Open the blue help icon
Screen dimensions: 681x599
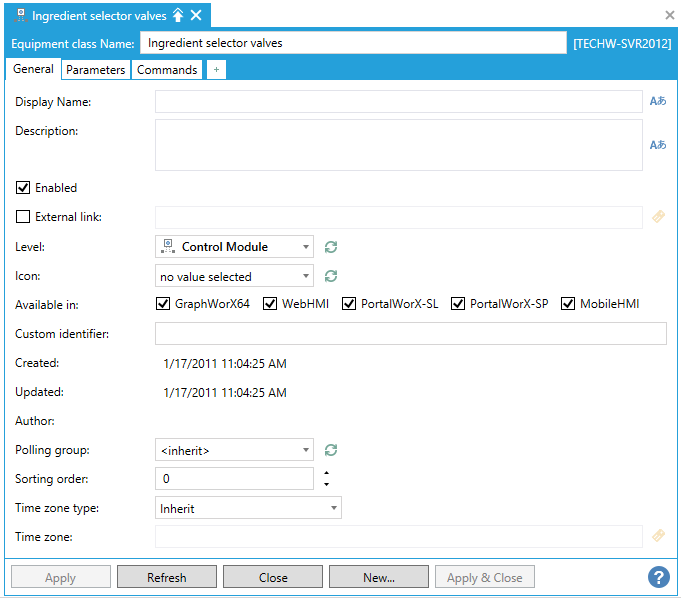(658, 577)
